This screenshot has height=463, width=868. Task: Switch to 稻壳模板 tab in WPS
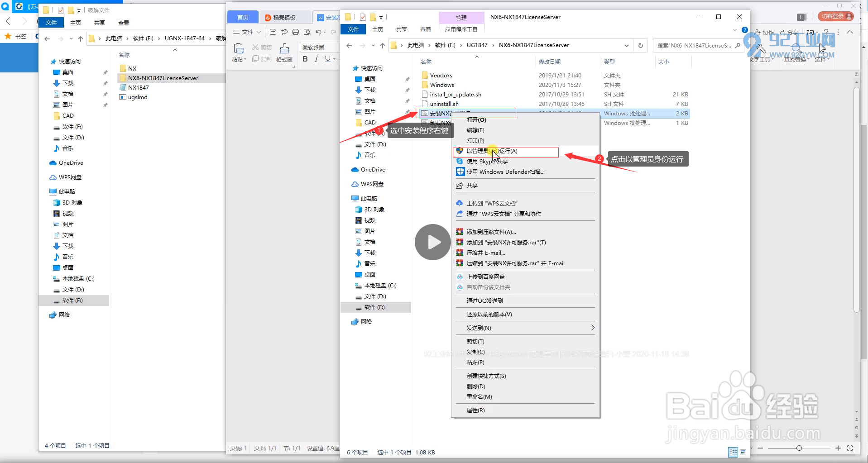coord(284,17)
